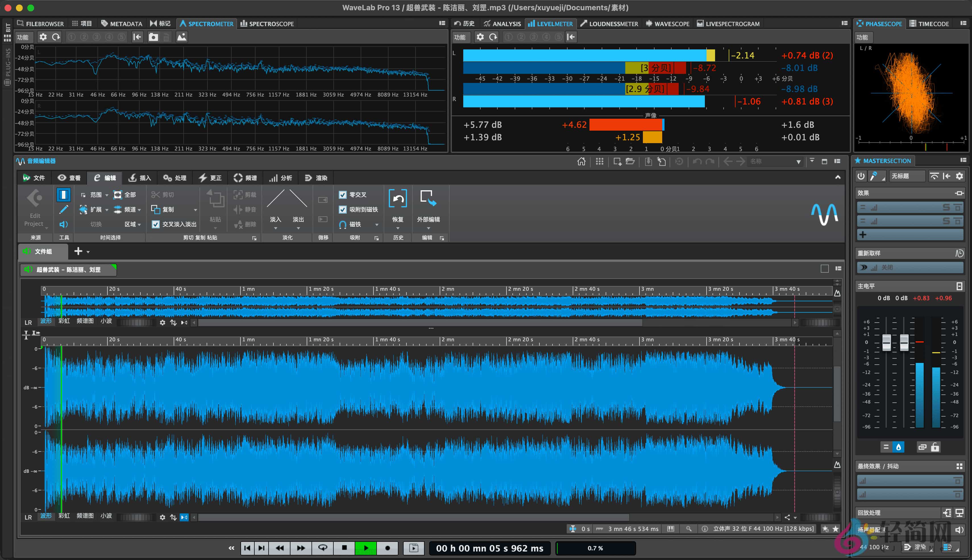Select the pencil editing tool
Viewport: 972px width, 560px height.
coord(63,210)
